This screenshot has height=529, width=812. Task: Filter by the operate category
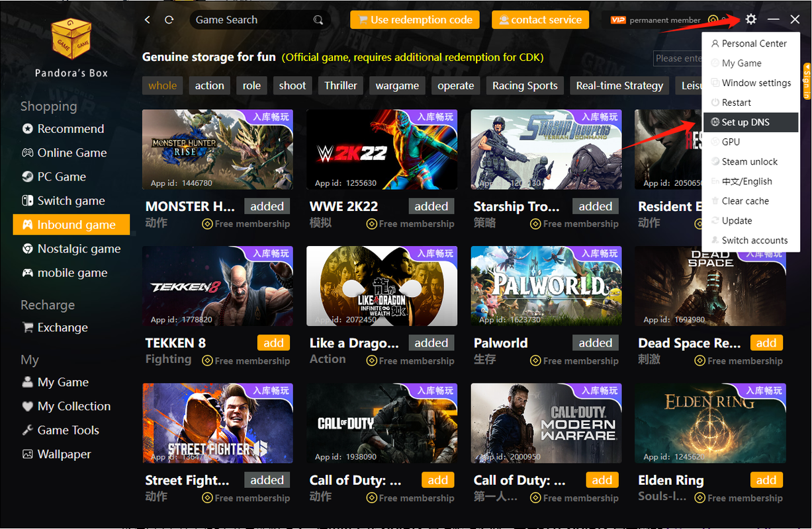pos(456,85)
